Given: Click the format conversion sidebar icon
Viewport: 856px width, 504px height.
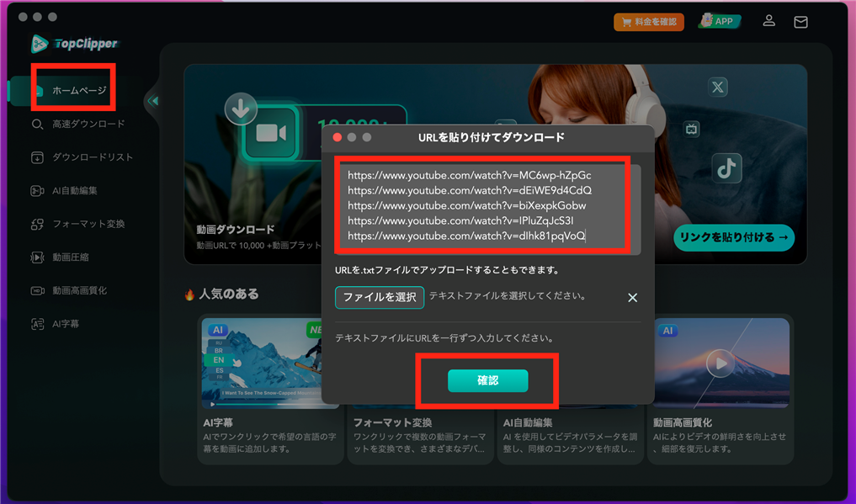Looking at the screenshot, I should pyautogui.click(x=37, y=224).
